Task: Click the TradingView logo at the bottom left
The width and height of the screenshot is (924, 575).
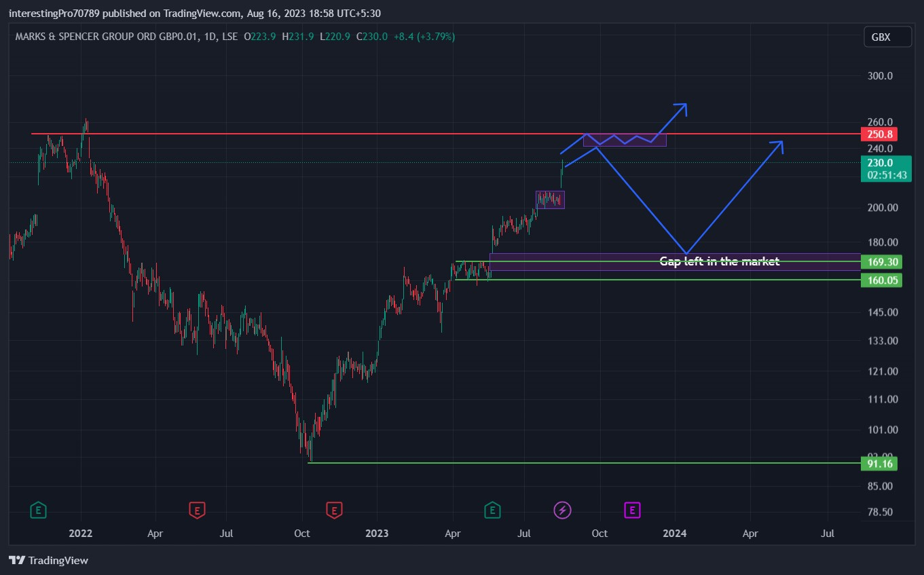Action: point(48,560)
